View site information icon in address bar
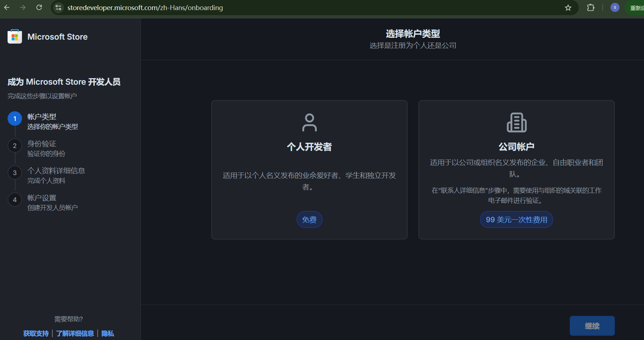This screenshot has height=340, width=644. coord(58,8)
